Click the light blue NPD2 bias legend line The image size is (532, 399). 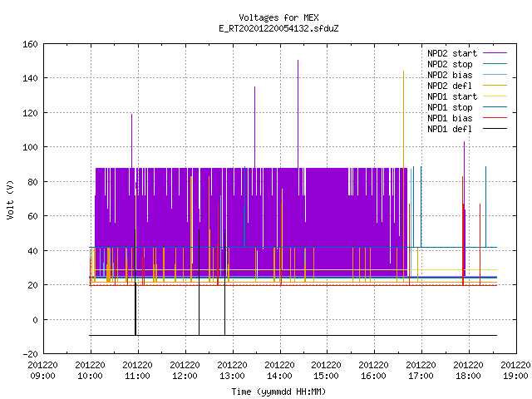pyautogui.click(x=495, y=74)
